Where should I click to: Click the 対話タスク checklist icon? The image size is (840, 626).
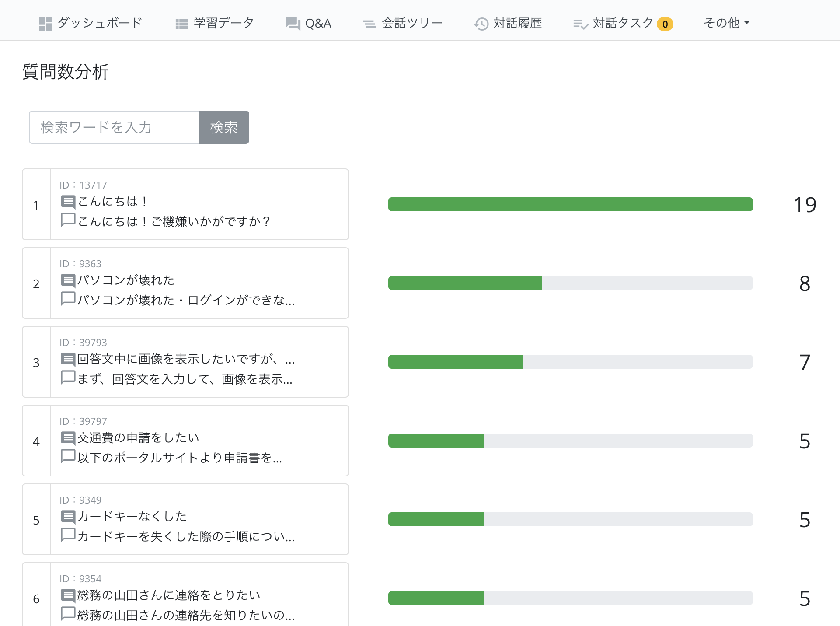581,24
